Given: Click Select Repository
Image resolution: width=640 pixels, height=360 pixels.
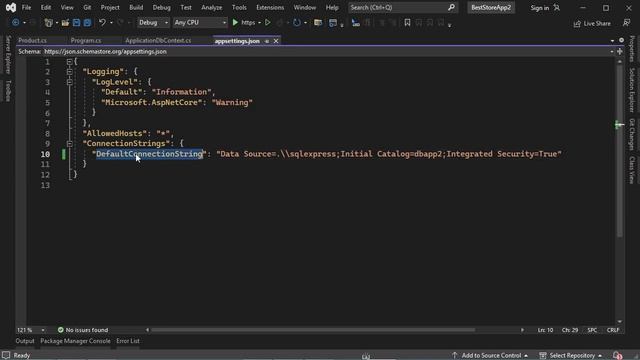Looking at the screenshot, I should (x=571, y=356).
